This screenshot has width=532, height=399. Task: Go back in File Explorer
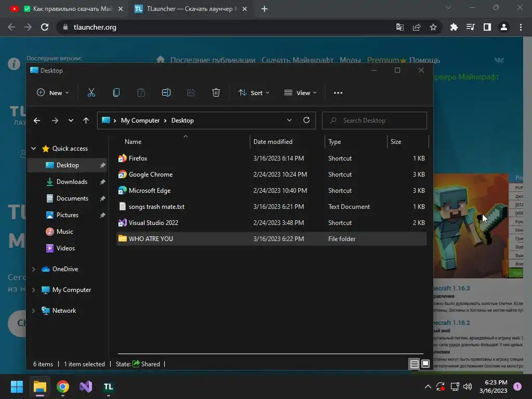37,121
